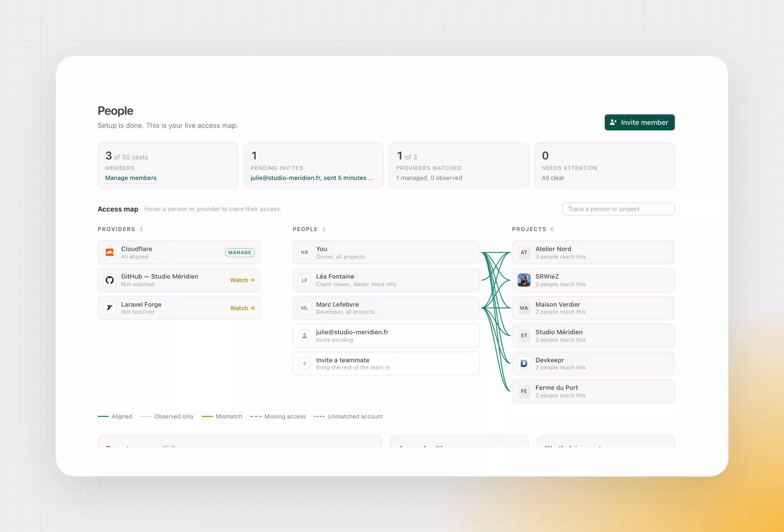This screenshot has width=784, height=532.
Task: Click the add-person icon in Invite member
Action: coord(614,122)
